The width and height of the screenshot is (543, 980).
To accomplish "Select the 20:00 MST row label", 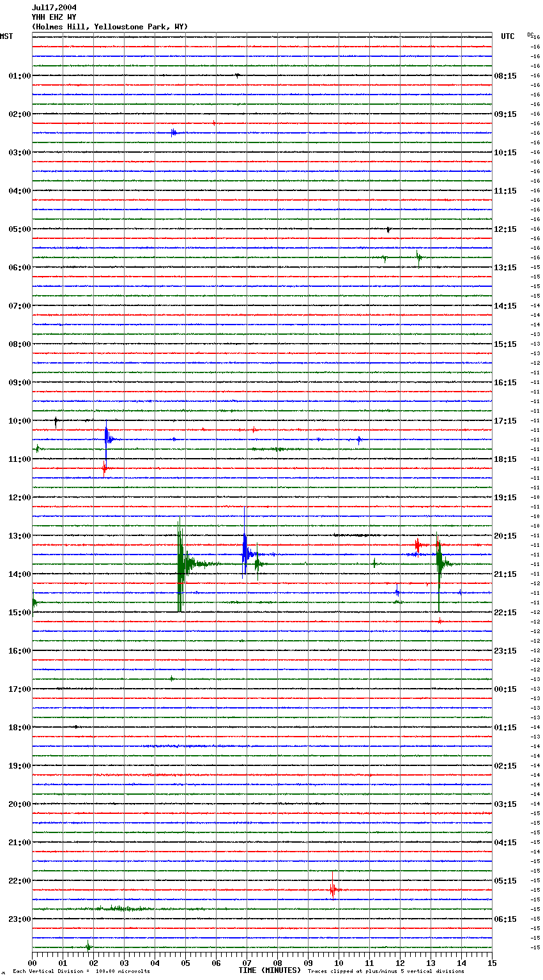I will (20, 804).
